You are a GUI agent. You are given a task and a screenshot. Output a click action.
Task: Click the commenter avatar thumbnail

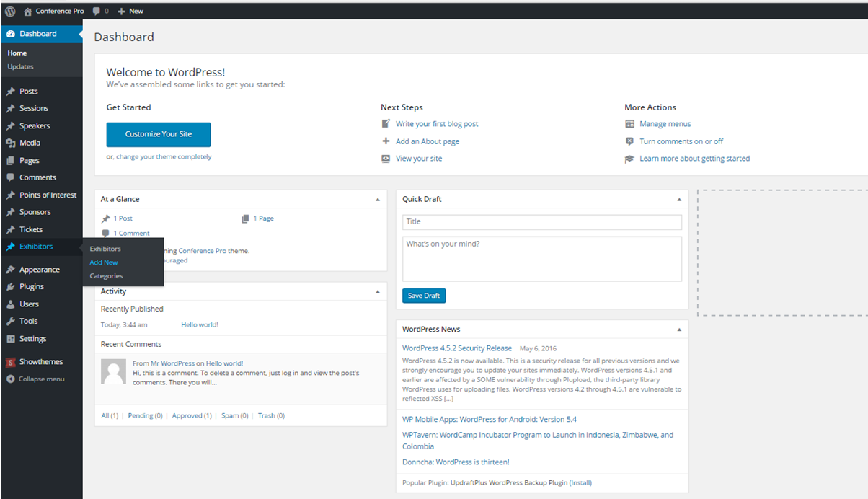click(113, 371)
